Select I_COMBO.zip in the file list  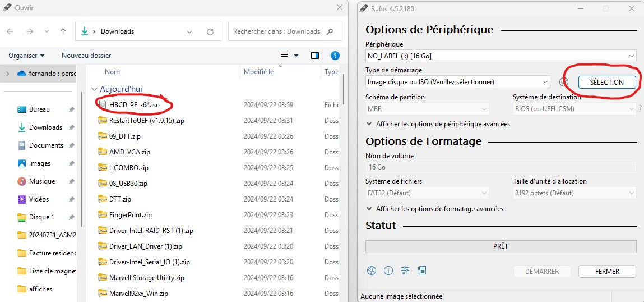[x=129, y=167]
